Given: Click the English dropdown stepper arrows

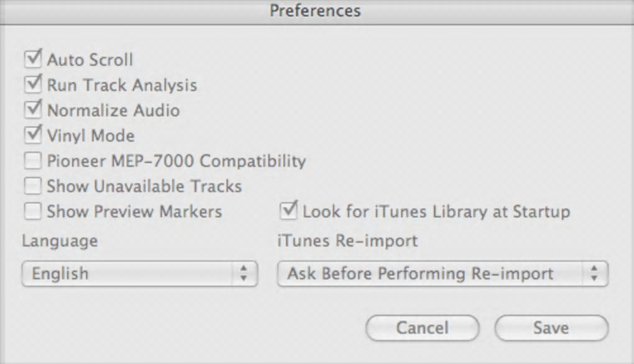Looking at the screenshot, I should tap(244, 274).
